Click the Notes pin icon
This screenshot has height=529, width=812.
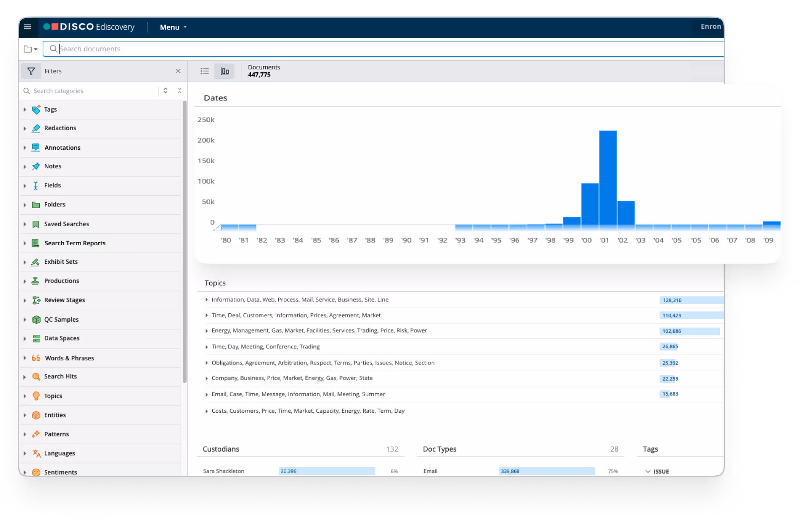(x=36, y=166)
